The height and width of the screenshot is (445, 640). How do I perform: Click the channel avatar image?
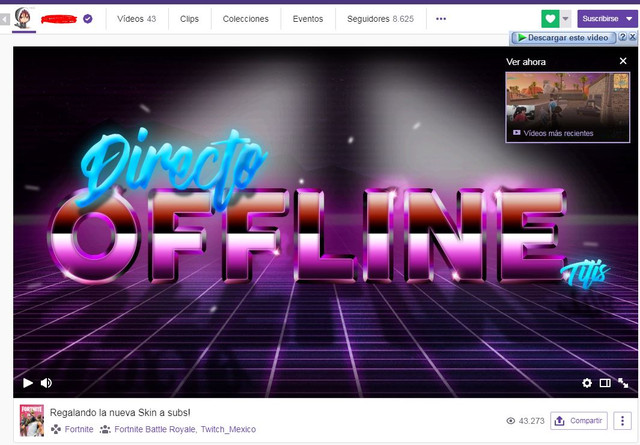(x=23, y=18)
